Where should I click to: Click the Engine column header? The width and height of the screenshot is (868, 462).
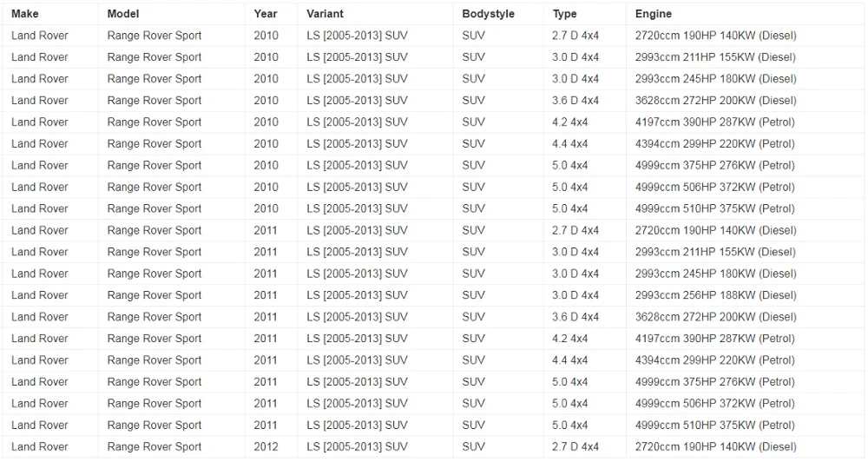(x=653, y=14)
